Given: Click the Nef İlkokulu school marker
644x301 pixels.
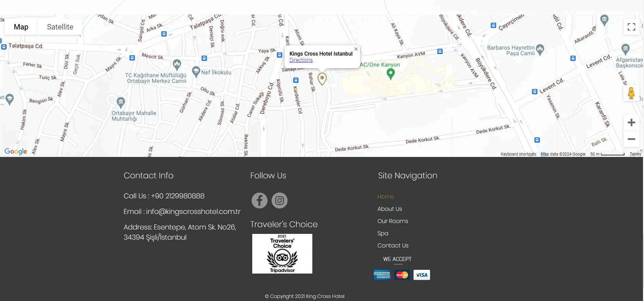Looking at the screenshot, I should [196, 71].
